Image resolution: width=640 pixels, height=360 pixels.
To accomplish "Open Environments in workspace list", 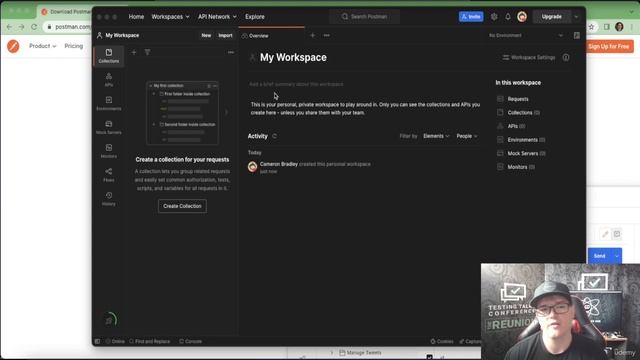I will 521,140.
